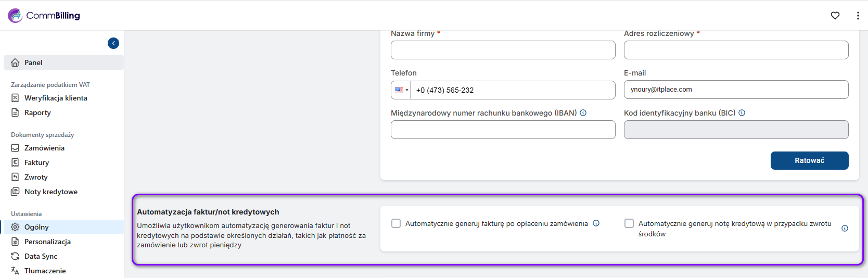Click the BIC info icon

(x=742, y=113)
